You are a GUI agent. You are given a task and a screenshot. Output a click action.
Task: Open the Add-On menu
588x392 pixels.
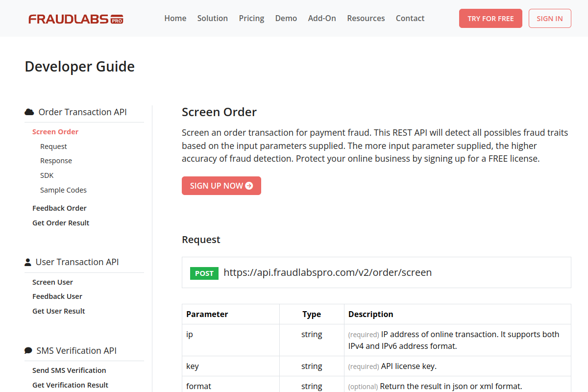[x=322, y=18]
